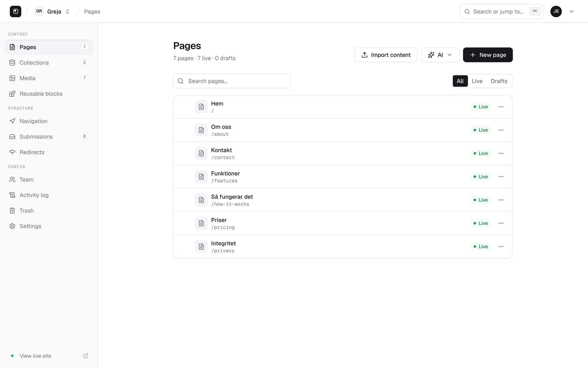
Task: Open the Integritet page title
Action: click(223, 243)
